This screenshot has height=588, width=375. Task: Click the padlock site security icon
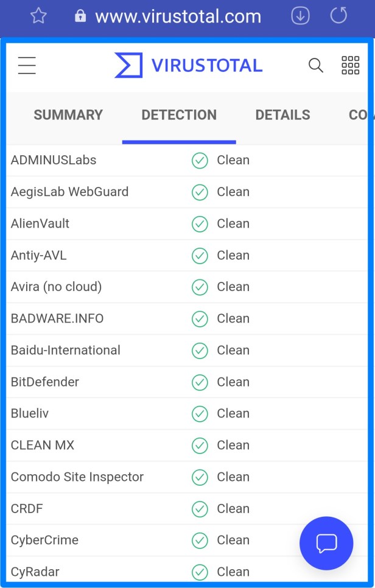tap(80, 16)
